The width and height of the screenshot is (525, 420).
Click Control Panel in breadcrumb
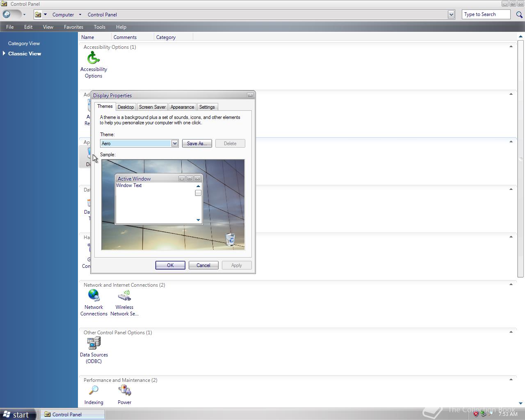(102, 14)
